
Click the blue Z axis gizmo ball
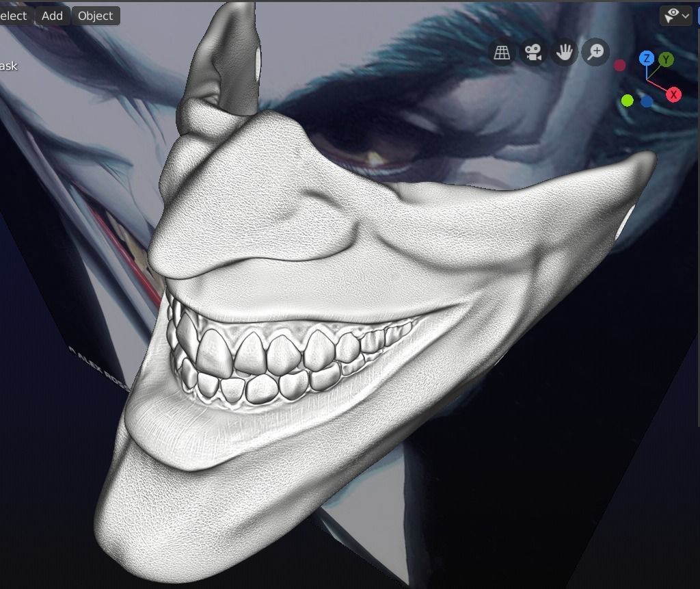647,59
